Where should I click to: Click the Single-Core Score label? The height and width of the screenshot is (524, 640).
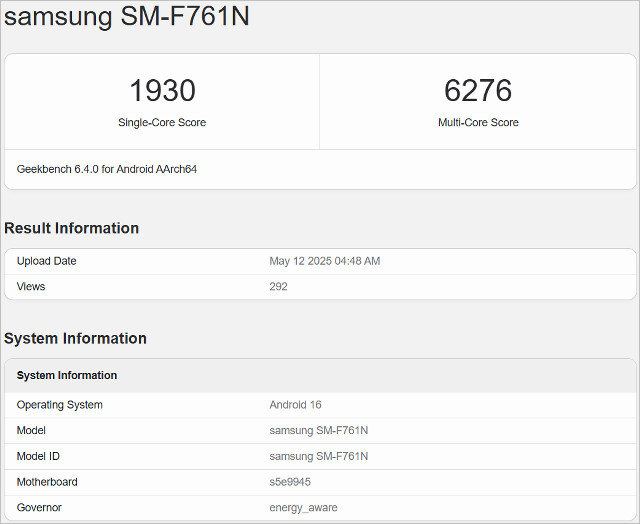[162, 122]
